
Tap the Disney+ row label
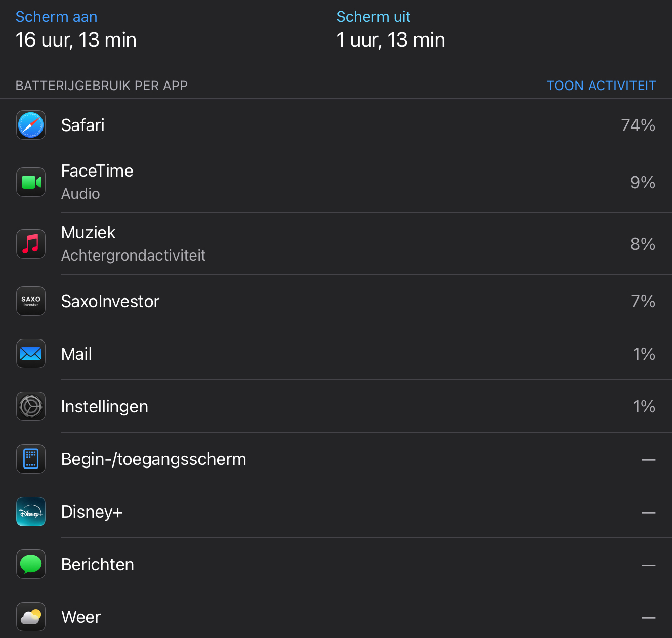point(92,512)
